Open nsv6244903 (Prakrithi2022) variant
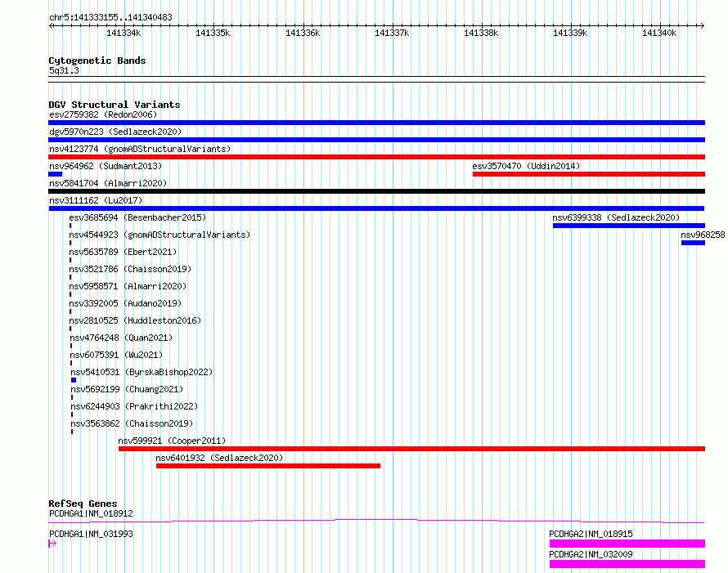 click(x=135, y=406)
